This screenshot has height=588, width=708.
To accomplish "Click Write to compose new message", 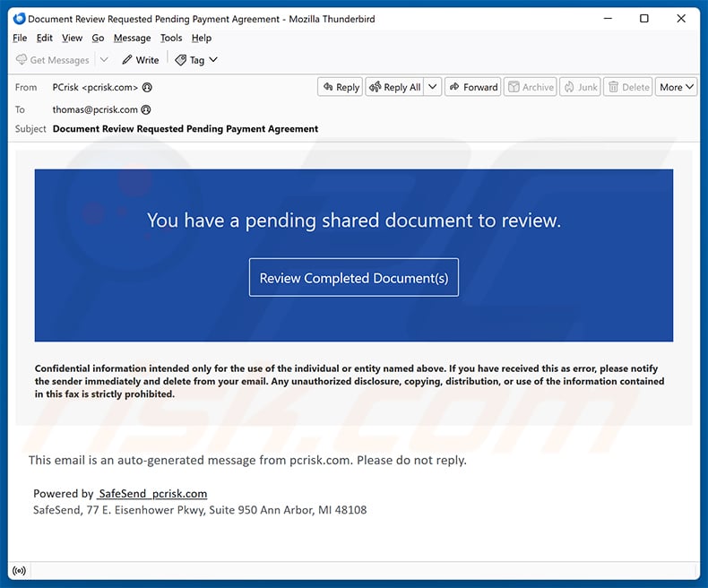I will point(141,60).
